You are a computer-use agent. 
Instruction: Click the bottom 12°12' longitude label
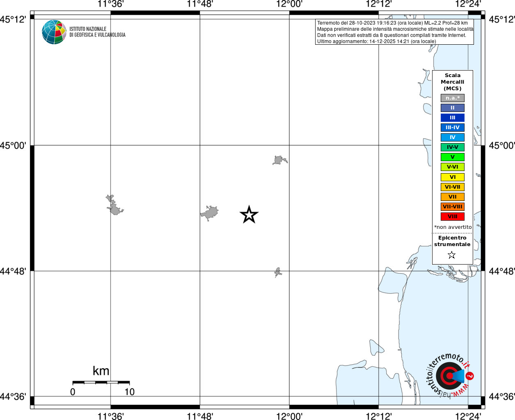coord(379,416)
